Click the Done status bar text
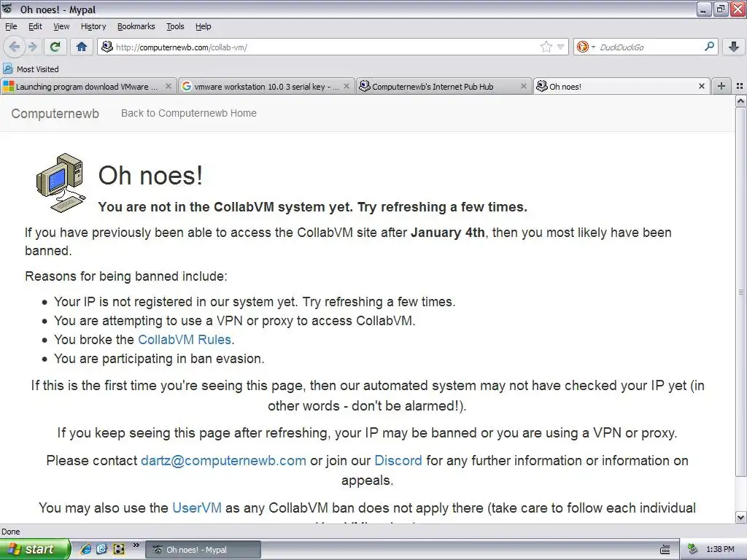This screenshot has height=560, width=747. [10, 532]
